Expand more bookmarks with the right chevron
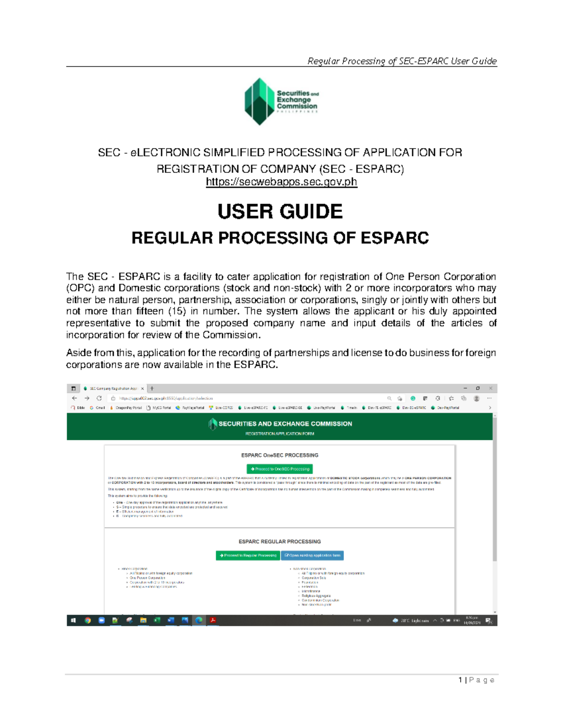Viewport: 563px width, 728px height. tap(490, 407)
